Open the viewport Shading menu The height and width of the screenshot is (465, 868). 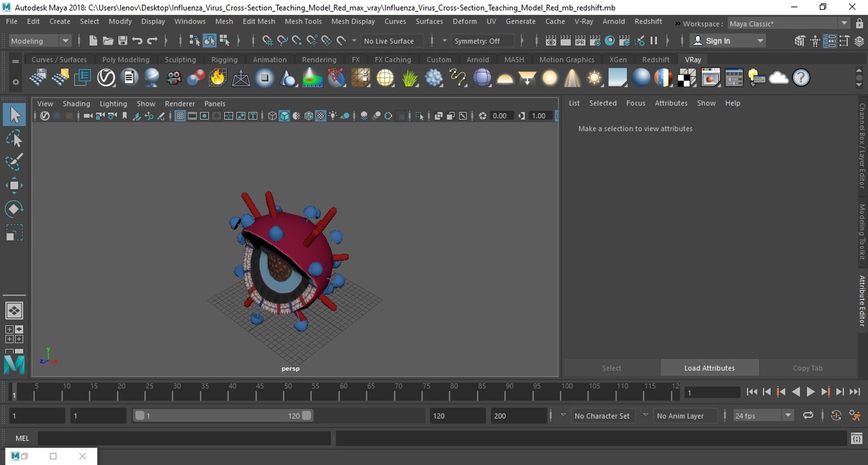tap(76, 104)
